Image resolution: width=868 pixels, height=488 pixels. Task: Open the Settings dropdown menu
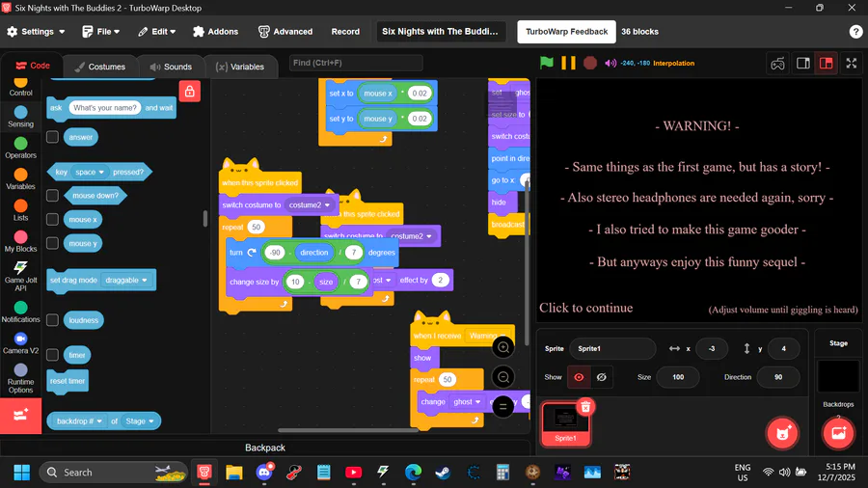[36, 32]
